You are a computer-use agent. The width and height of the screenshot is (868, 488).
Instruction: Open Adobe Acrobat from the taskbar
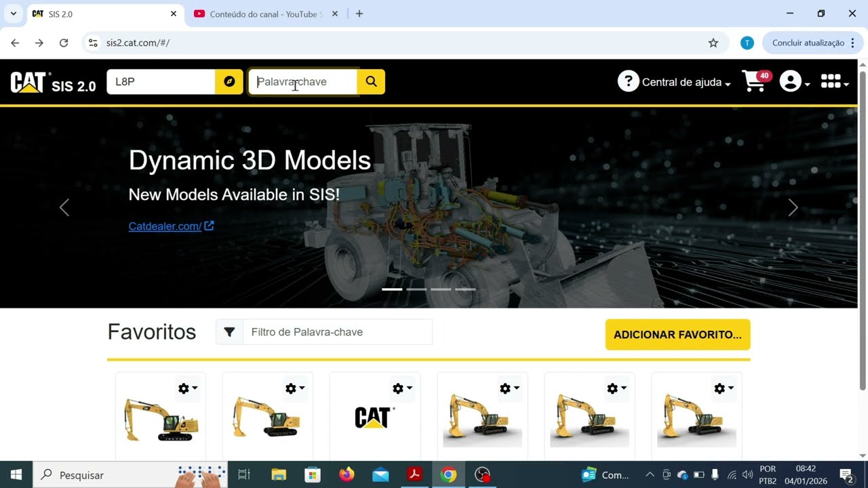[x=414, y=474]
